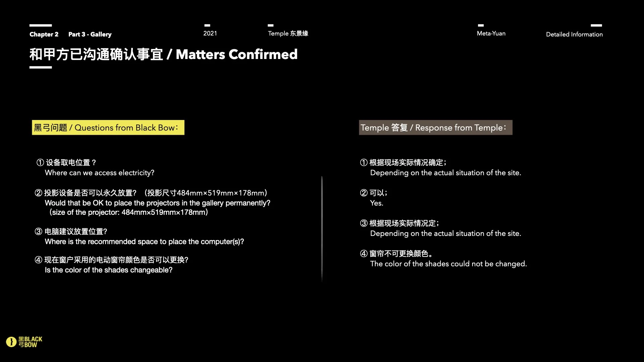Switch to the Chapter 2 section
This screenshot has width=644, height=362.
(44, 34)
